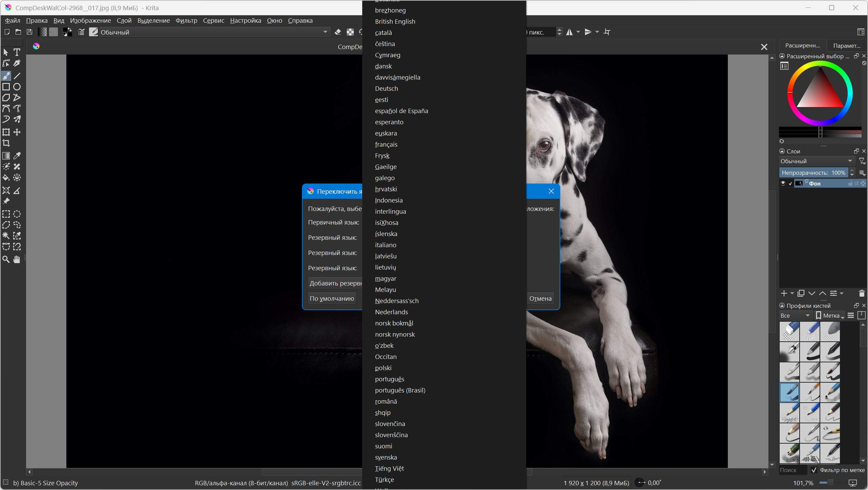Click the Отмена button
Screen dimensions: 868x490
tap(540, 299)
